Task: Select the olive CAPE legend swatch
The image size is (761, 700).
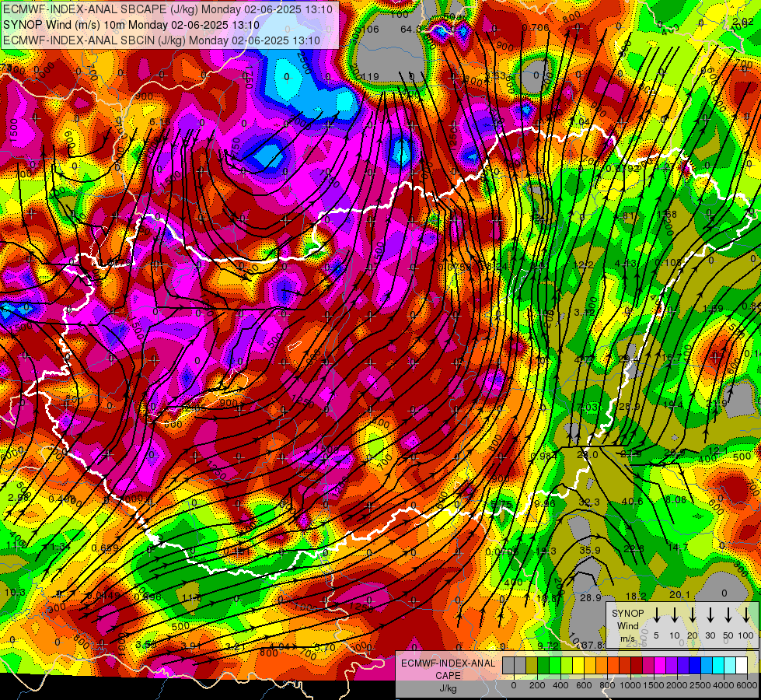Action: coord(532,666)
